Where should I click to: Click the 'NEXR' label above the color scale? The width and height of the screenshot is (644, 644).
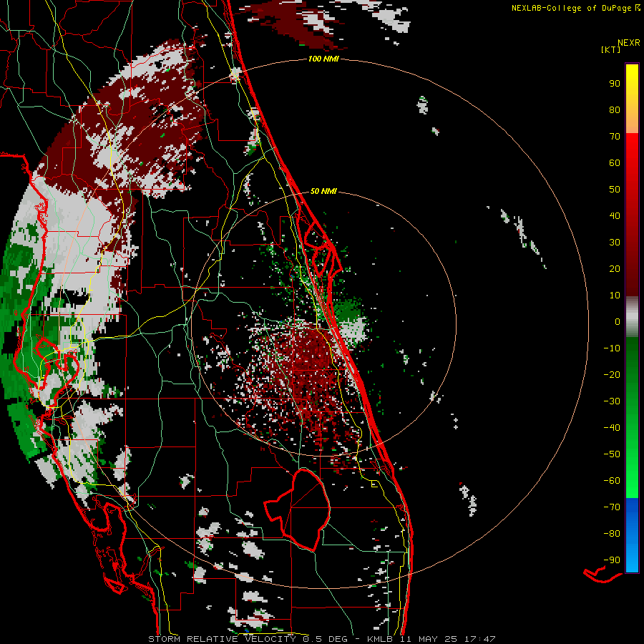coord(629,43)
